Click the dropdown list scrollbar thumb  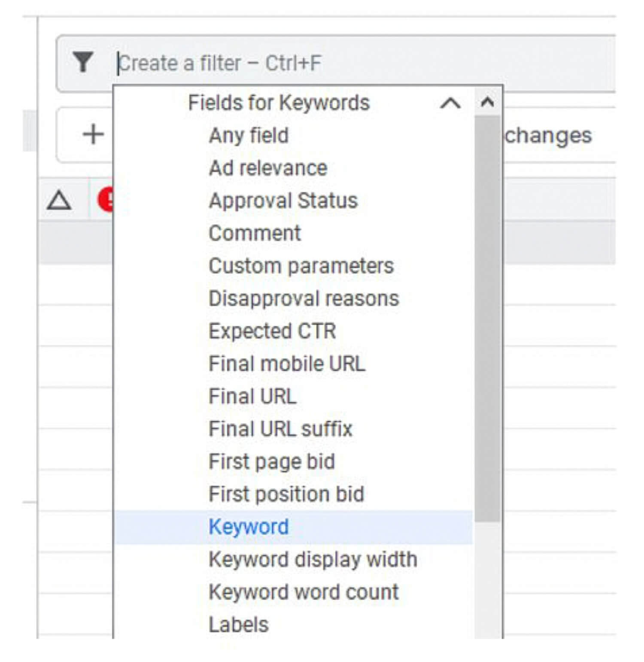pos(487,318)
